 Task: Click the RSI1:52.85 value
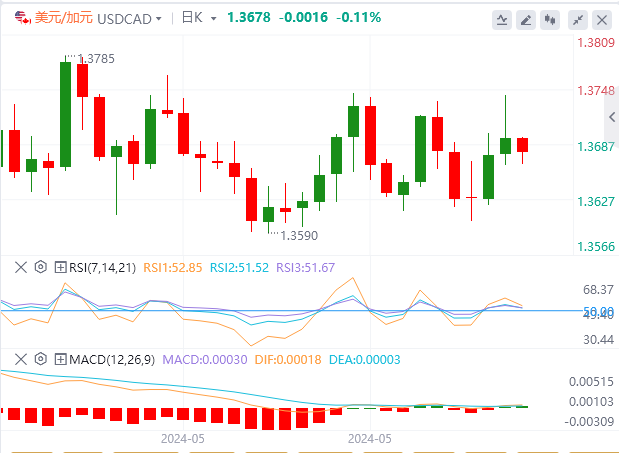173,268
